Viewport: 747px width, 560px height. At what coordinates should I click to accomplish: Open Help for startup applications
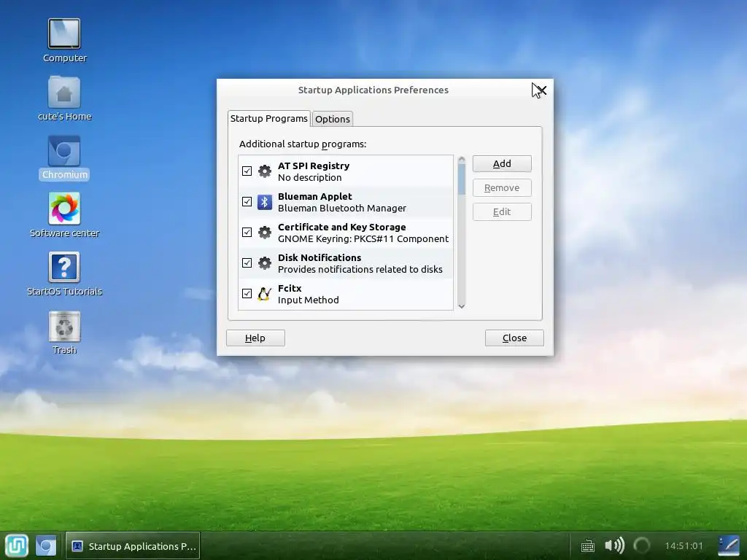pos(255,338)
